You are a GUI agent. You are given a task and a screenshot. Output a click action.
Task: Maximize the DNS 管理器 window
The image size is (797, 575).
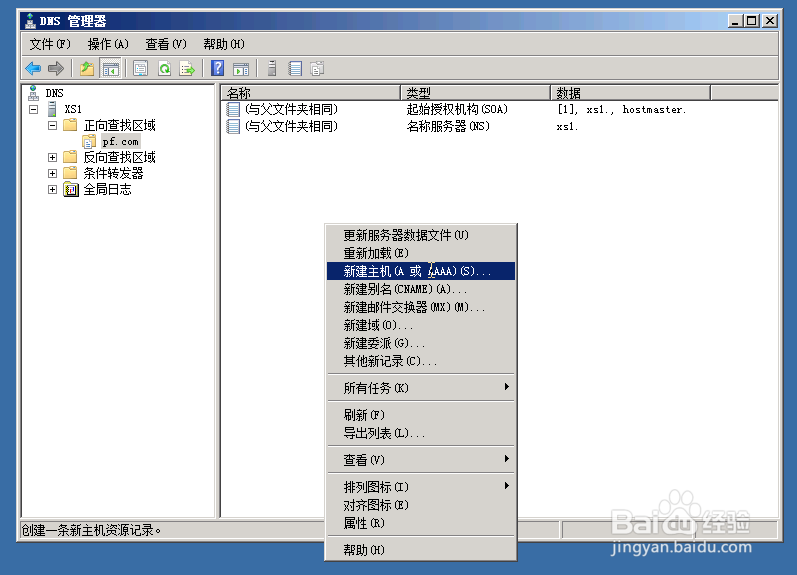(x=751, y=21)
